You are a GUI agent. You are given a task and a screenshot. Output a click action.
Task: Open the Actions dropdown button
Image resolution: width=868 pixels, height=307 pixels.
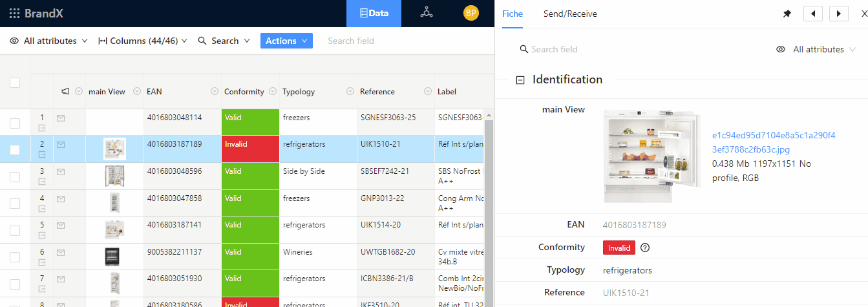tap(286, 41)
